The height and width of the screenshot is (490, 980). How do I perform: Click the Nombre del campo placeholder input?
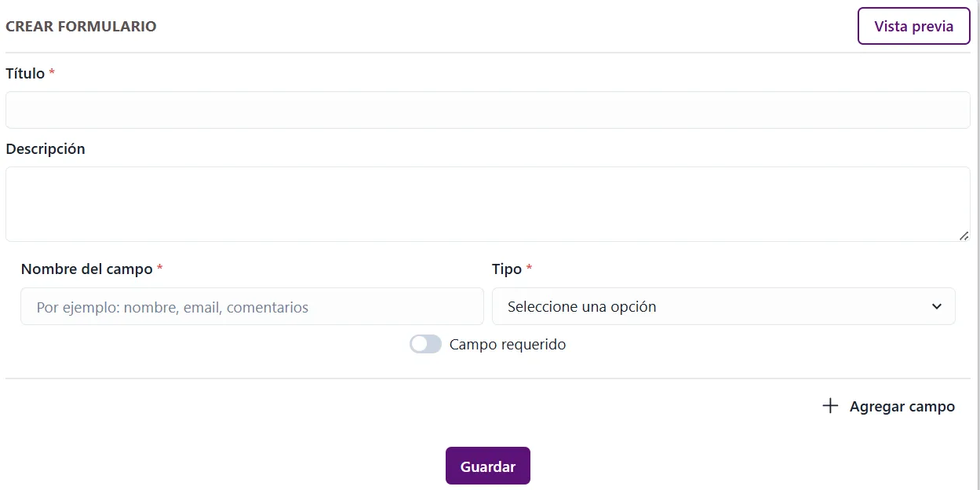coord(251,306)
